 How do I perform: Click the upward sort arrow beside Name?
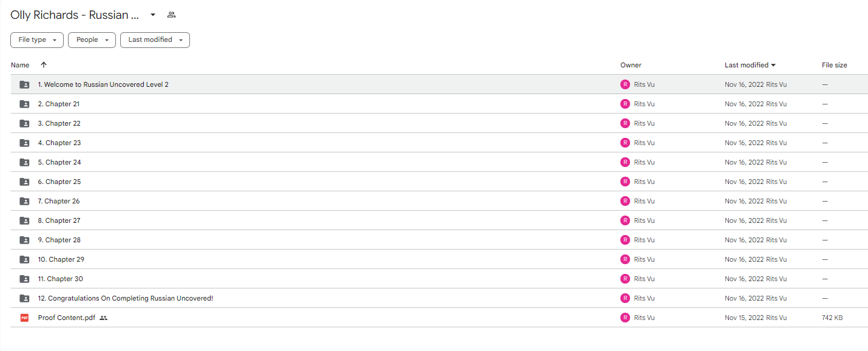point(43,65)
